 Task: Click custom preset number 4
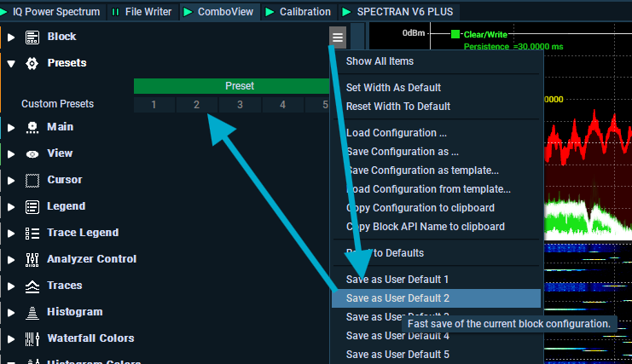[282, 105]
